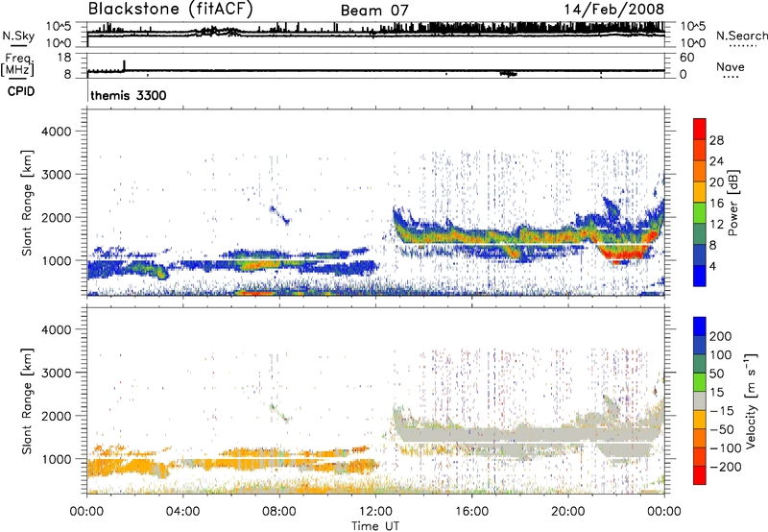The image size is (768, 532).
Task: Click the "20" tick on the power color bar
Action: tap(716, 182)
